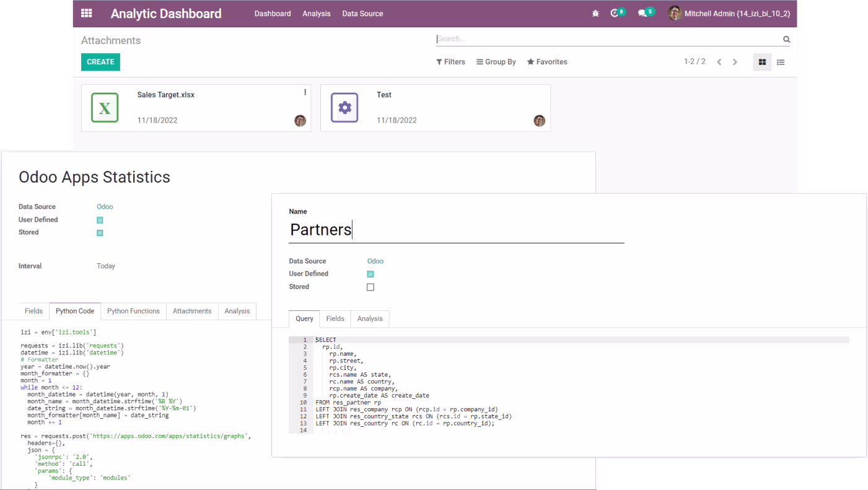Click the 11/18/2022 date on Test card
Screen dimensions: 868x490
point(397,120)
